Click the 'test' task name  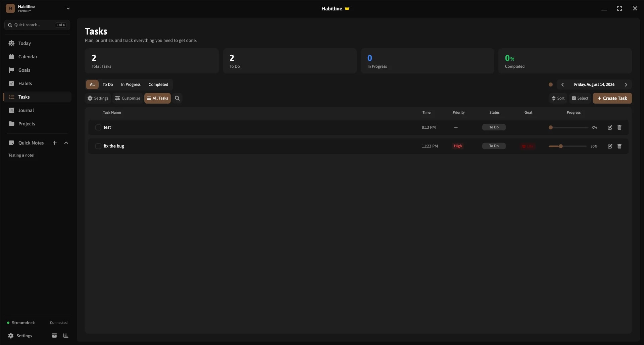tap(107, 127)
